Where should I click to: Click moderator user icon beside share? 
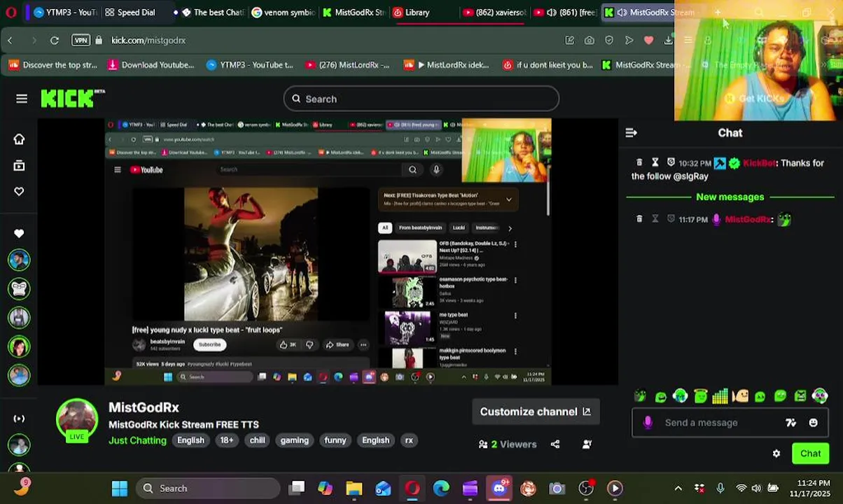point(587,444)
